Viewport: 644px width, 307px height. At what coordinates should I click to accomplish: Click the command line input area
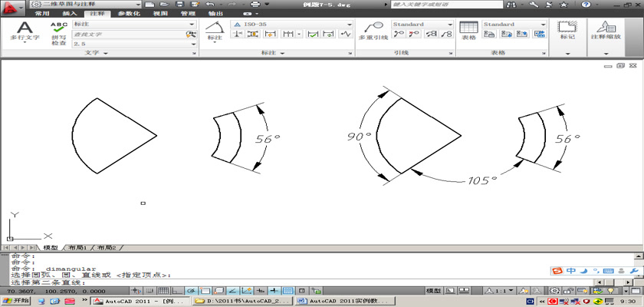point(302,282)
